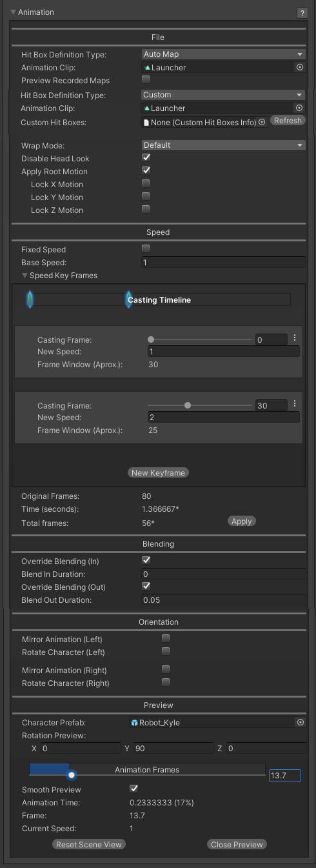The height and width of the screenshot is (868, 316).
Task: Click the Close Preview button
Action: click(x=237, y=844)
